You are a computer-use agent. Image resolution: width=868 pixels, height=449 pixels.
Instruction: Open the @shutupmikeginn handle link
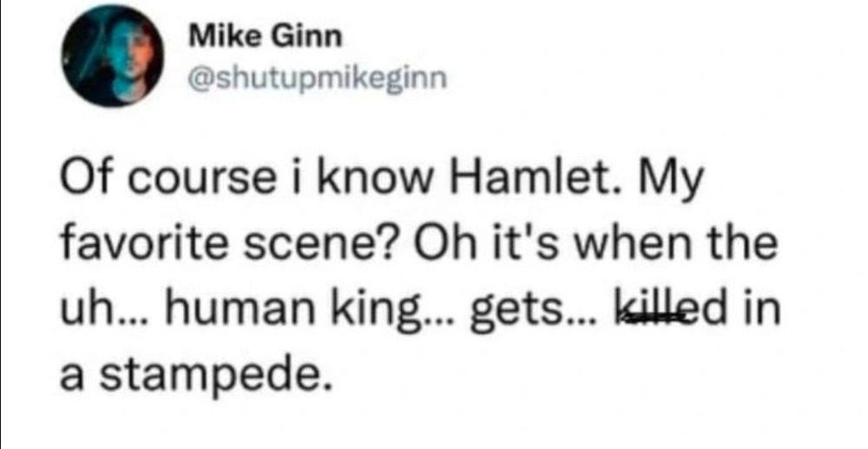(318, 79)
